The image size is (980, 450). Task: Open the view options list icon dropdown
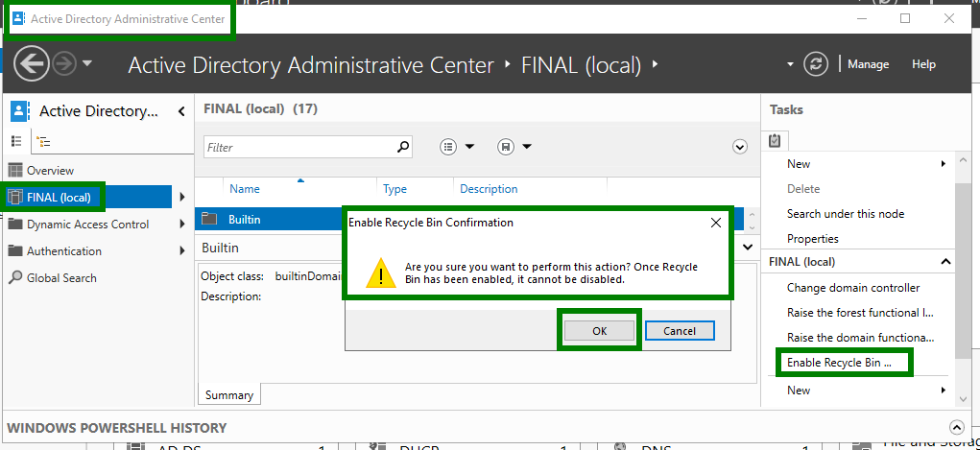(457, 147)
